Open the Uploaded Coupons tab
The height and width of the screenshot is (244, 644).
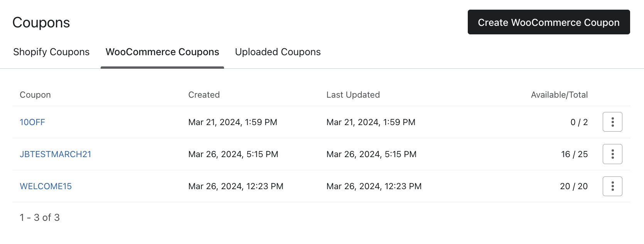point(277,52)
